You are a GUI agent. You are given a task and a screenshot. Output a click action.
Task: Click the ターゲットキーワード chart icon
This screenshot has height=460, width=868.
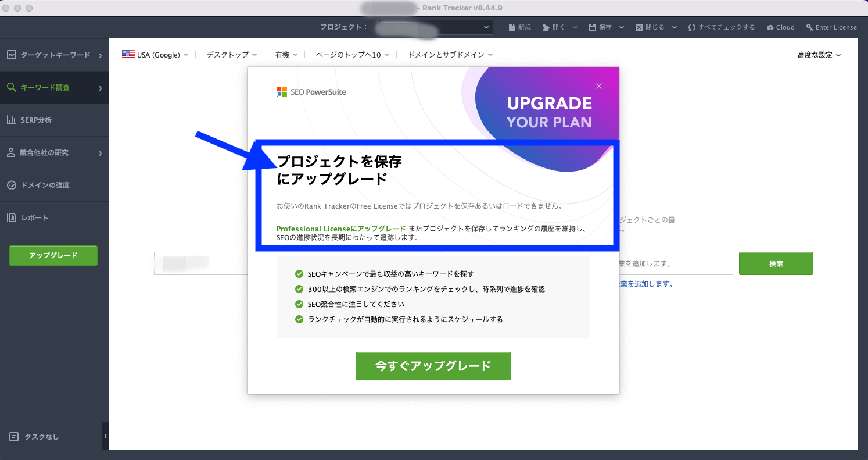coord(11,55)
